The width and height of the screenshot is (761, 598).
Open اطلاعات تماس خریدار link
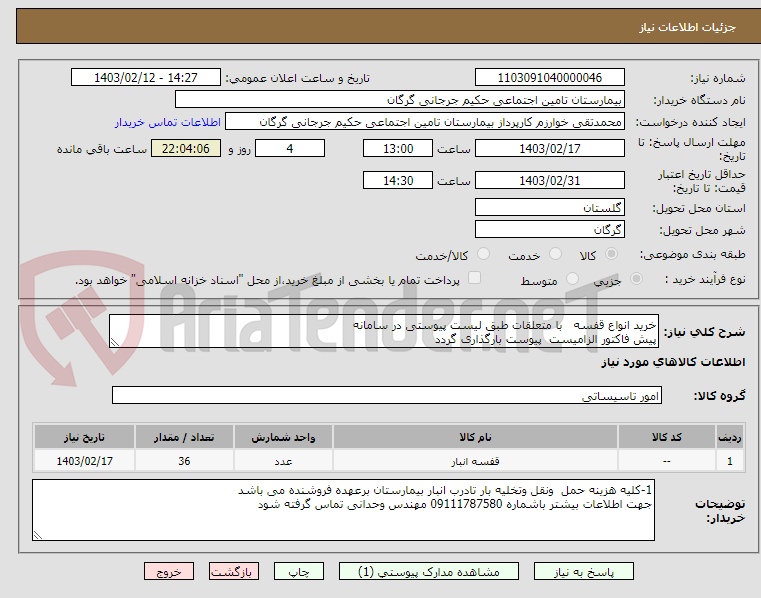168,122
